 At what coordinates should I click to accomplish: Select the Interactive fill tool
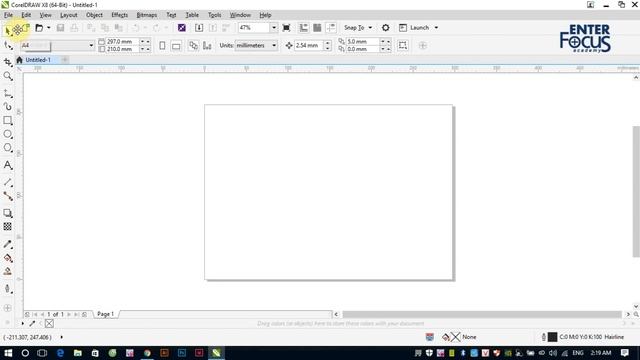(8, 258)
